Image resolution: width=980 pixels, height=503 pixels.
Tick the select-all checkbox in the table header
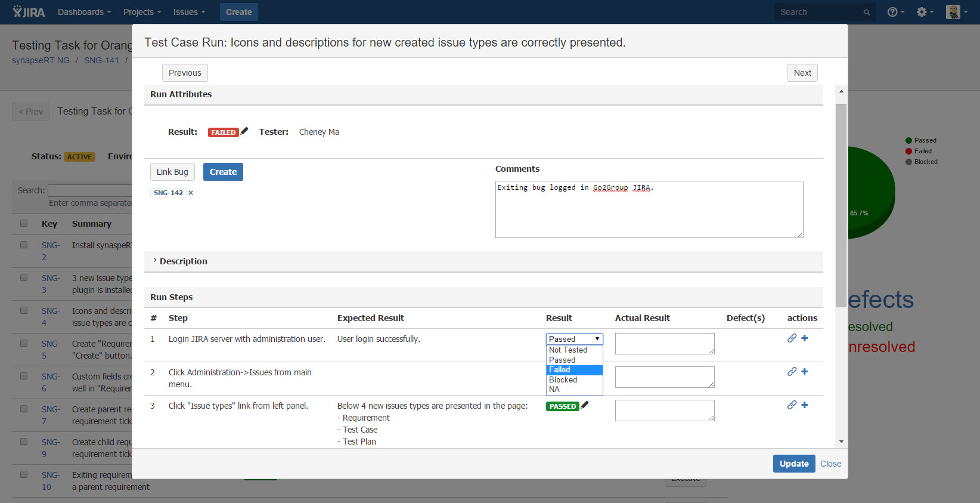(24, 223)
